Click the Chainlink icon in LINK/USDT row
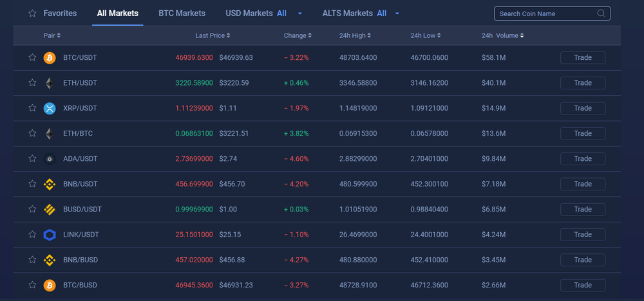This screenshot has height=301, width=644. tap(50, 235)
